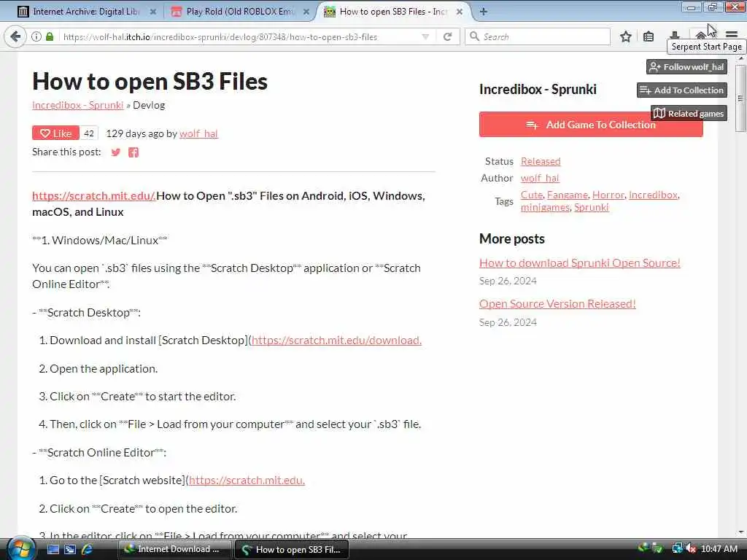Click Add To Collection button
The image size is (747, 560).
(x=682, y=90)
